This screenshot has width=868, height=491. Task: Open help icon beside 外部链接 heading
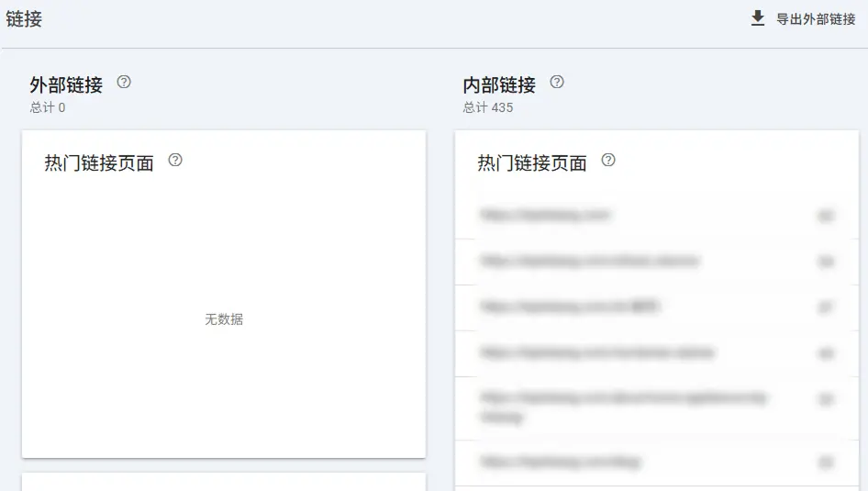coord(124,82)
